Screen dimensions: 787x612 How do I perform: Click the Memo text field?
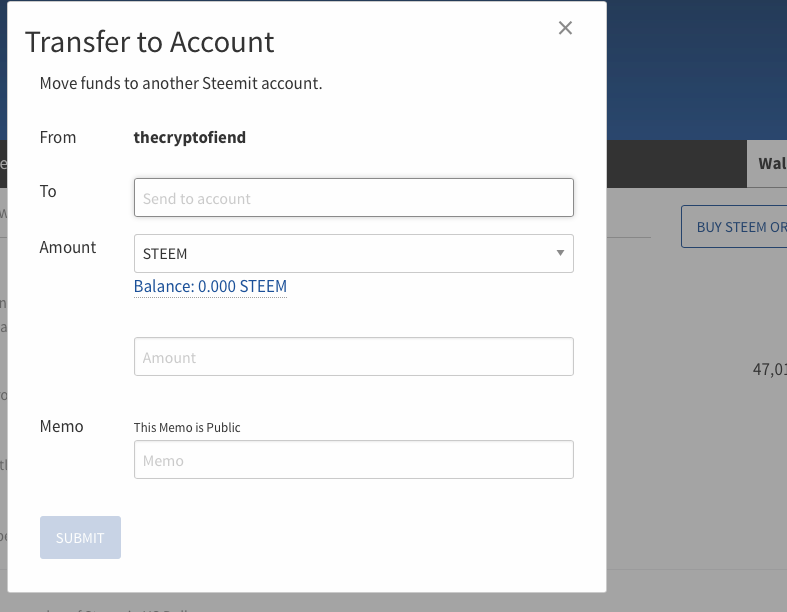point(354,459)
